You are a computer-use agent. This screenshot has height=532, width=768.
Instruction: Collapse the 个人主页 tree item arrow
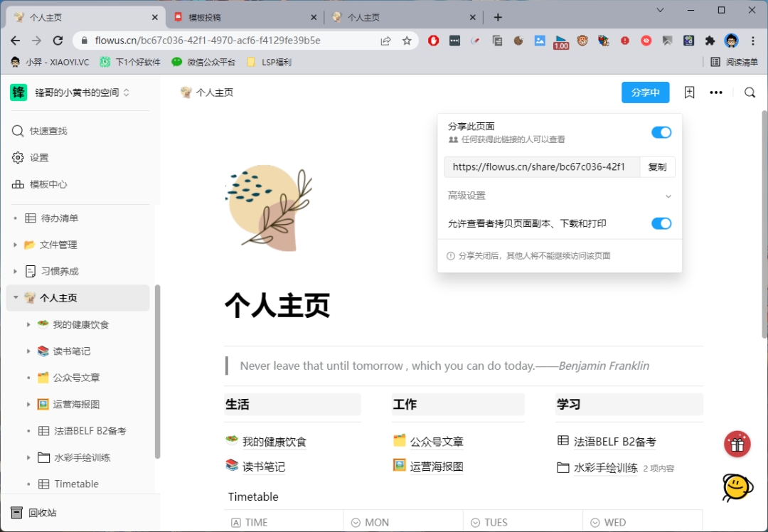pyautogui.click(x=16, y=298)
